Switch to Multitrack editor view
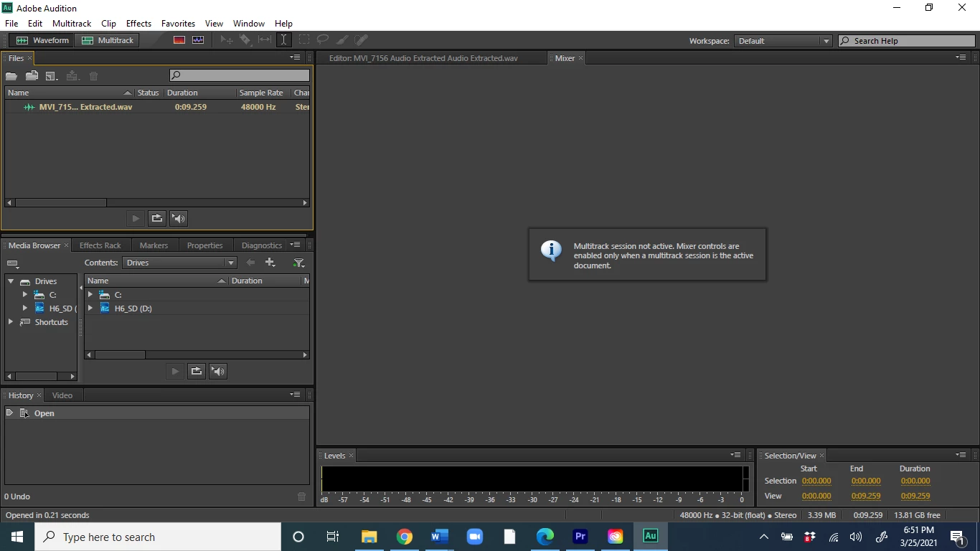 108,40
